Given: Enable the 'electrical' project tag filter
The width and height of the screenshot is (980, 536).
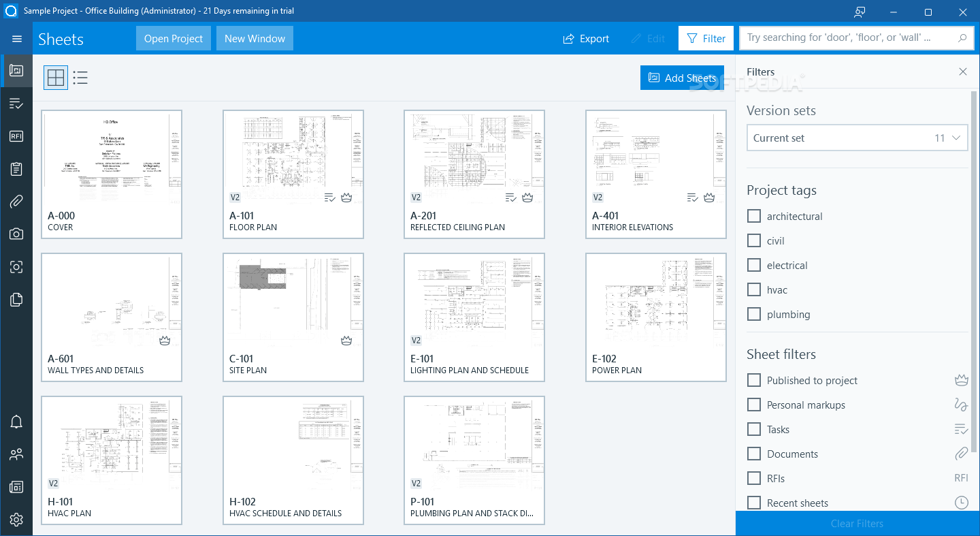Looking at the screenshot, I should click(x=753, y=265).
